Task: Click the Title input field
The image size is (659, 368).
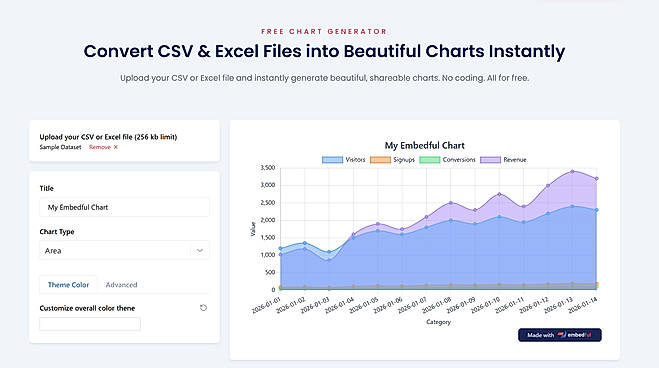Action: (124, 207)
